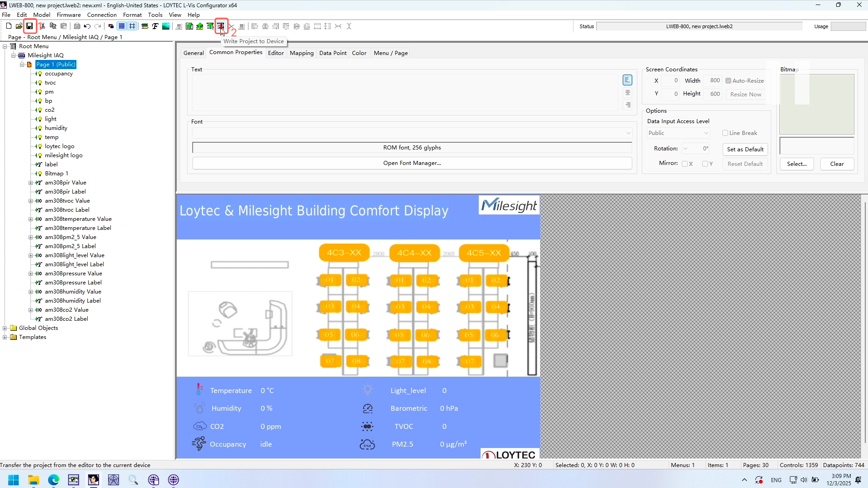Click the Text input area

405,93
